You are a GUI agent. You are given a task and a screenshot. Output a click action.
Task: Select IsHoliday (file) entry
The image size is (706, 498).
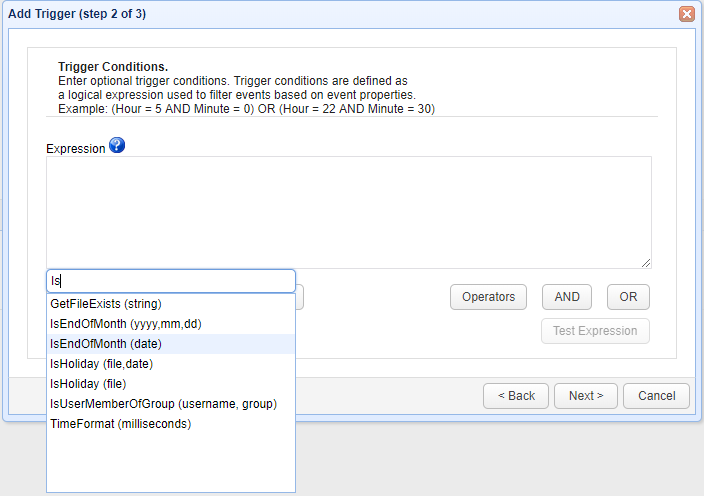click(x=88, y=383)
